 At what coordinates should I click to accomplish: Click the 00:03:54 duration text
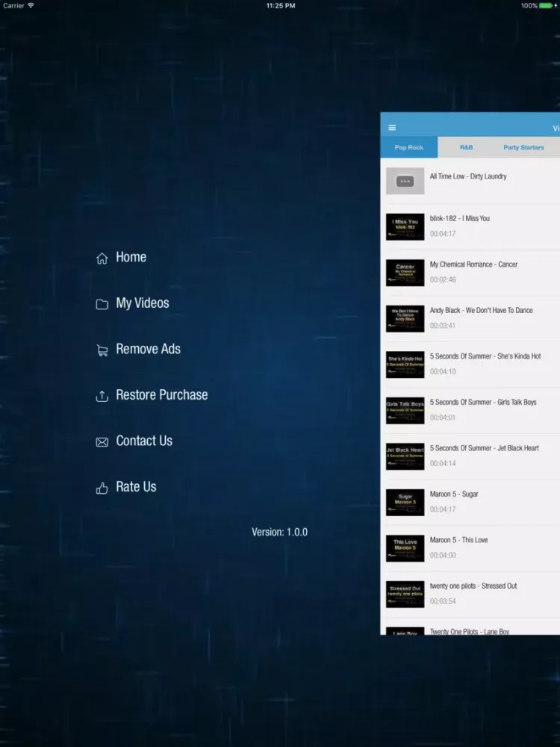pos(442,601)
